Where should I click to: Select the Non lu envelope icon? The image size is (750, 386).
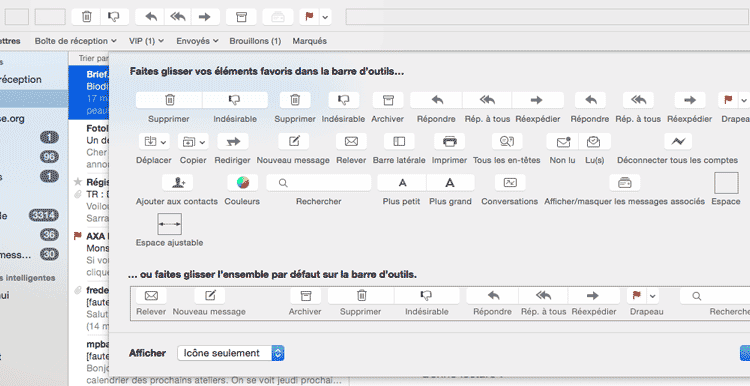click(562, 141)
